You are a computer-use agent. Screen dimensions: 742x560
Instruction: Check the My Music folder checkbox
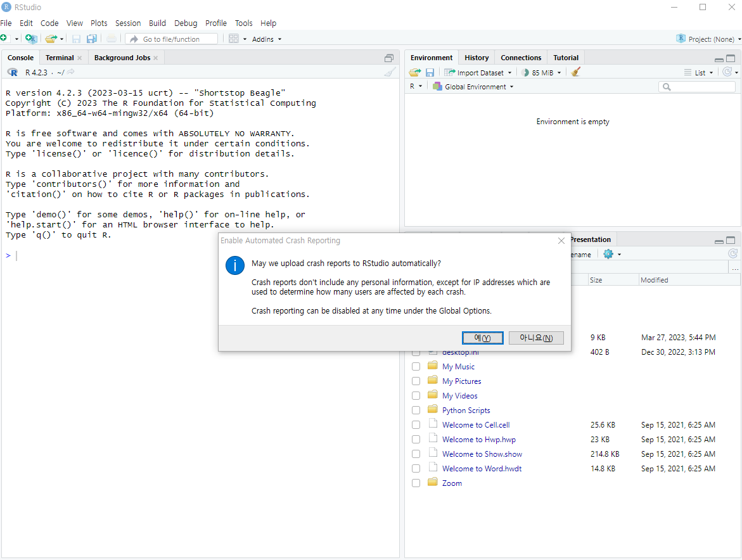416,367
